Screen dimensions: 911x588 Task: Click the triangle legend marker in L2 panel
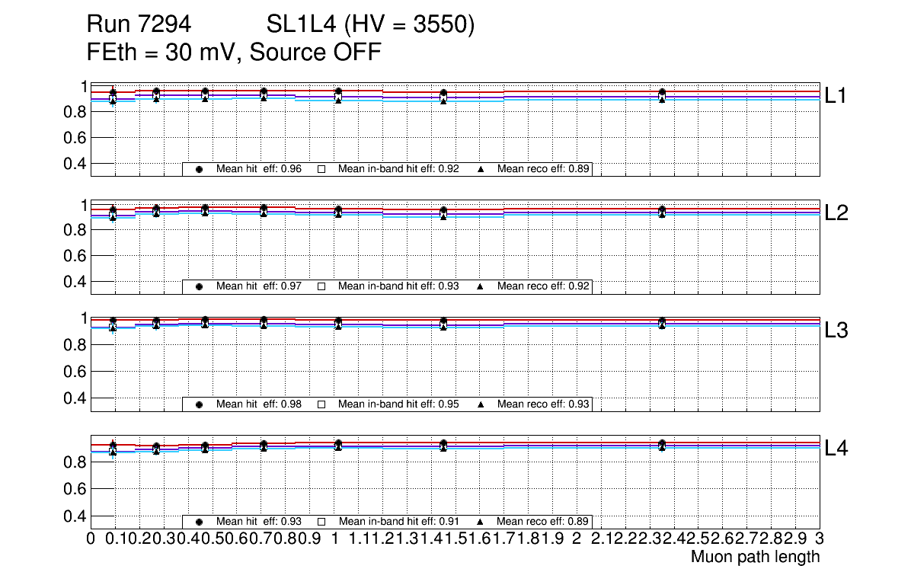point(481,286)
